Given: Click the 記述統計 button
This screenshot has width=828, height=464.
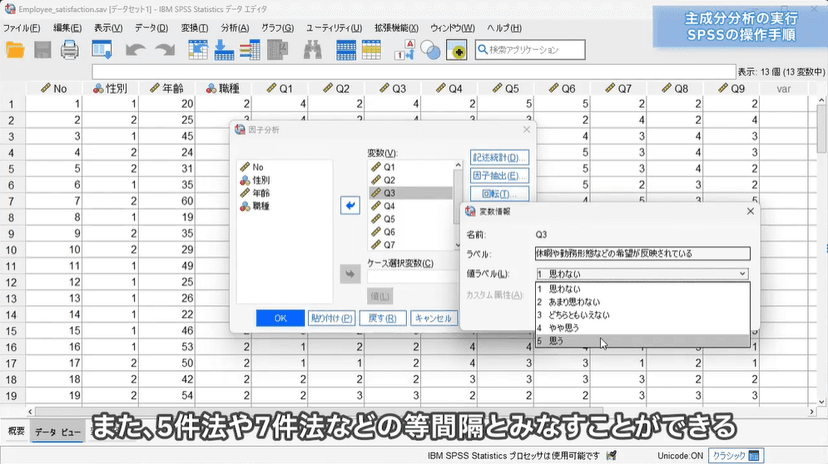Looking at the screenshot, I should coord(499,158).
